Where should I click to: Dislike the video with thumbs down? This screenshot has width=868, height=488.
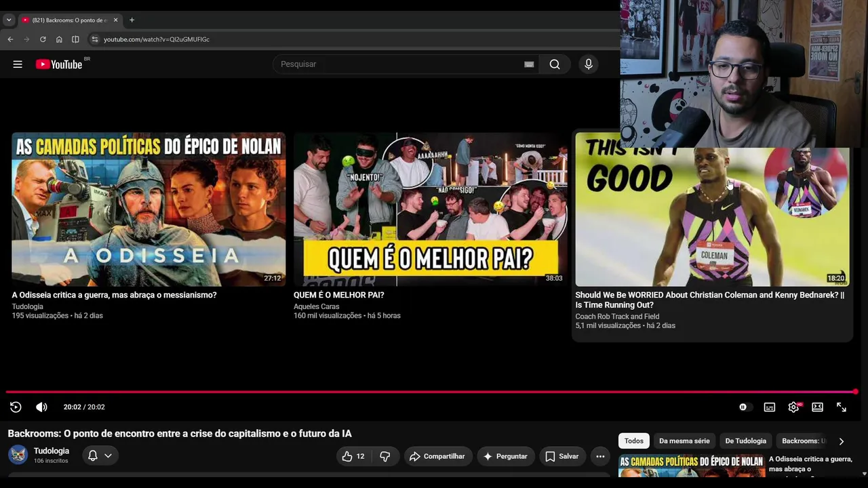(x=385, y=456)
